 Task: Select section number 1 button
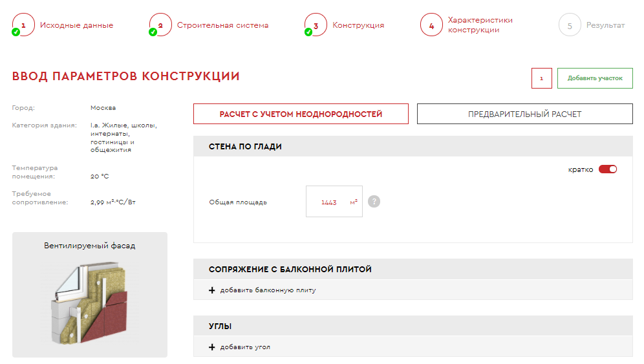(x=541, y=78)
